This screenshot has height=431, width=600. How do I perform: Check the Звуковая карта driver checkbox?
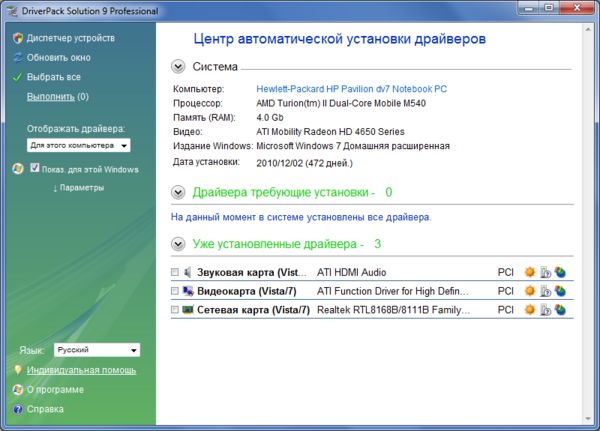[x=175, y=272]
